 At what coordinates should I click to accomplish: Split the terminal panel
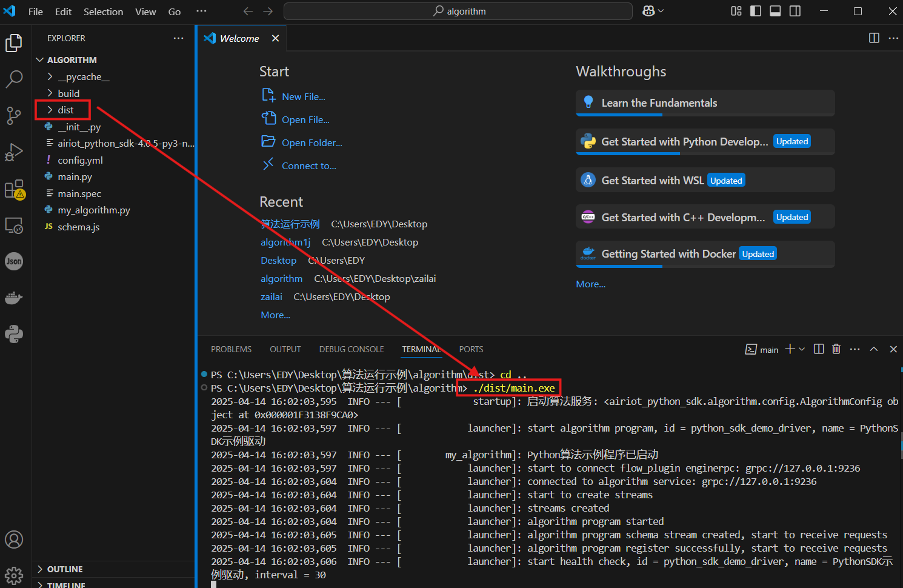click(x=819, y=349)
